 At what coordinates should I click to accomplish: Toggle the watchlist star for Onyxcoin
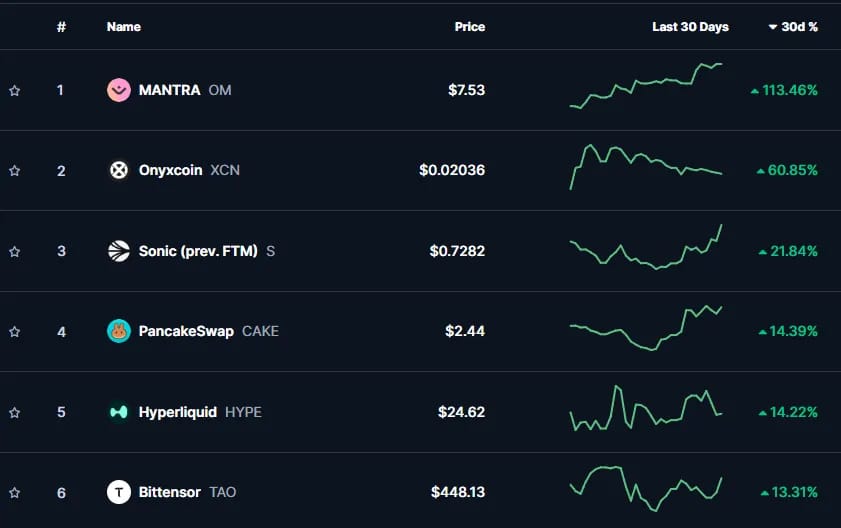point(14,171)
